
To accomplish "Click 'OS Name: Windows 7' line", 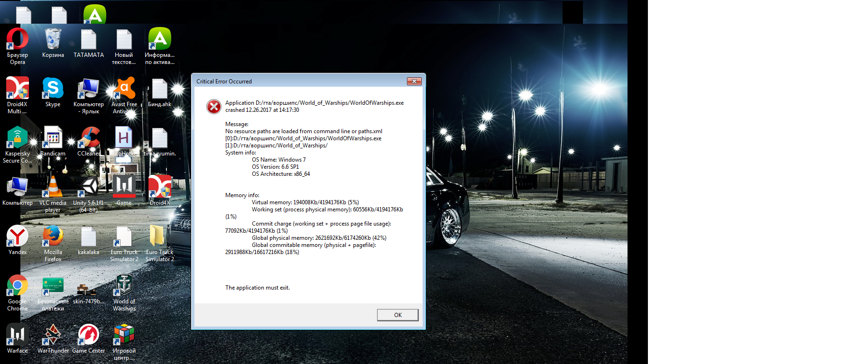I will tap(279, 160).
